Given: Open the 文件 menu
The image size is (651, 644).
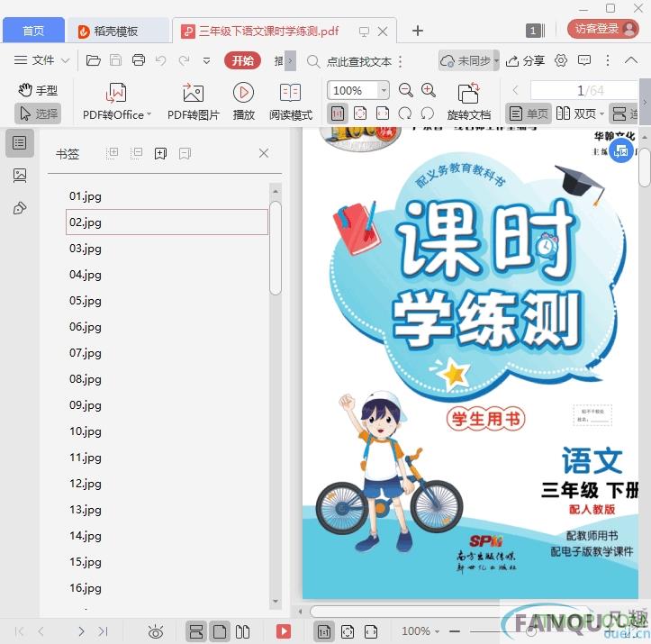Looking at the screenshot, I should 41,60.
